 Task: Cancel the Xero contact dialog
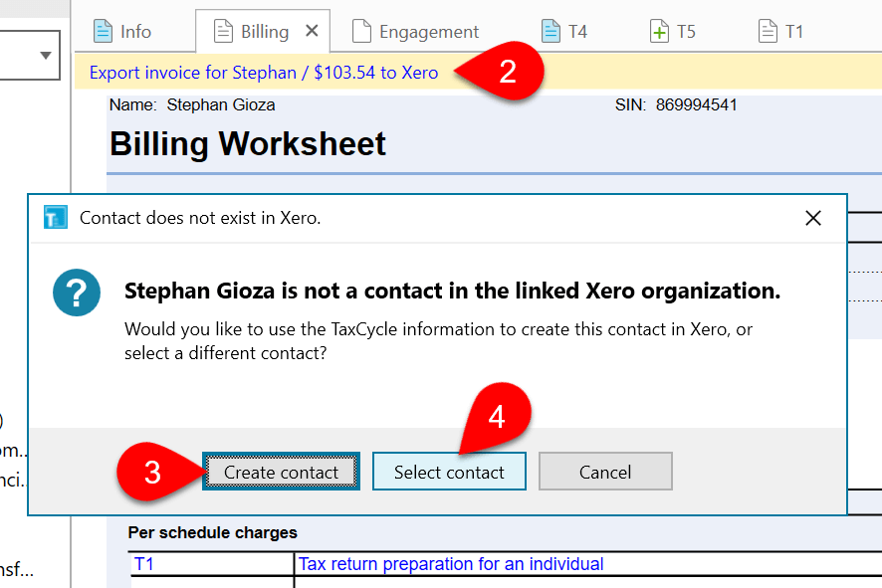click(605, 472)
